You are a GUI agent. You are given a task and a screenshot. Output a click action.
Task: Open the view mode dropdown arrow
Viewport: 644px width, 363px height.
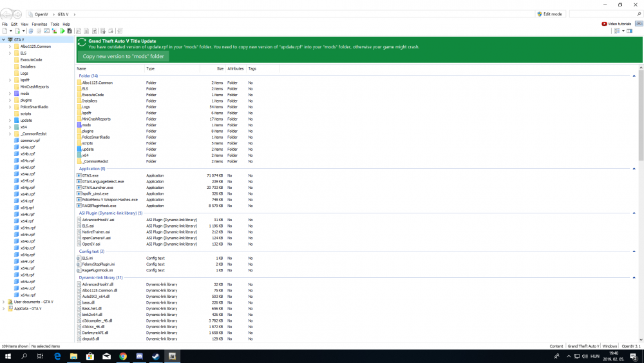(622, 31)
